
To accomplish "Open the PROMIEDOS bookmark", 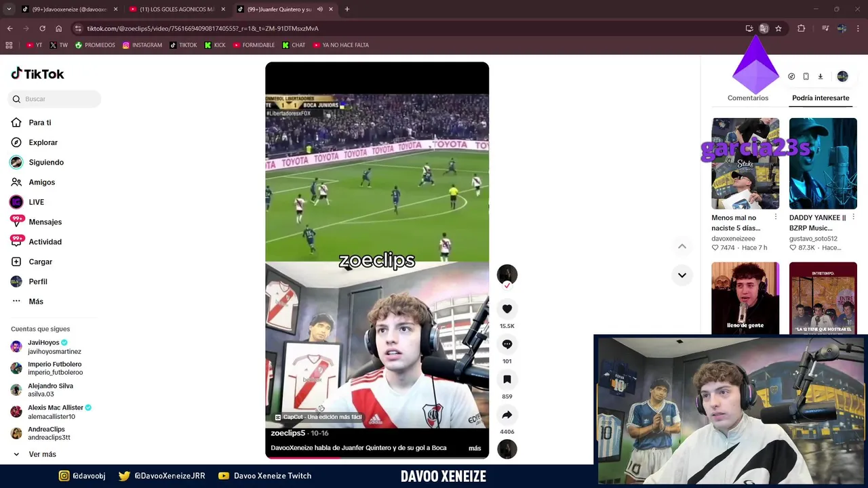I will [95, 45].
